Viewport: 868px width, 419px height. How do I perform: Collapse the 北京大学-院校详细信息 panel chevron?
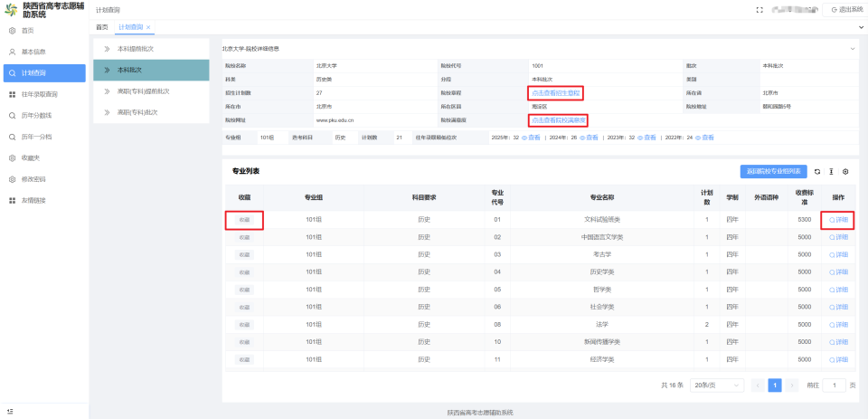click(x=853, y=49)
